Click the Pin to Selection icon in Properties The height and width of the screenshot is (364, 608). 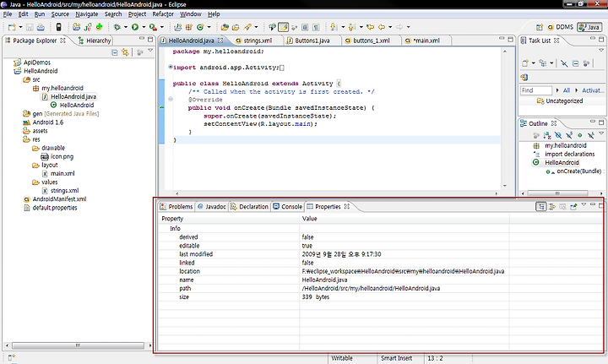pos(573,207)
